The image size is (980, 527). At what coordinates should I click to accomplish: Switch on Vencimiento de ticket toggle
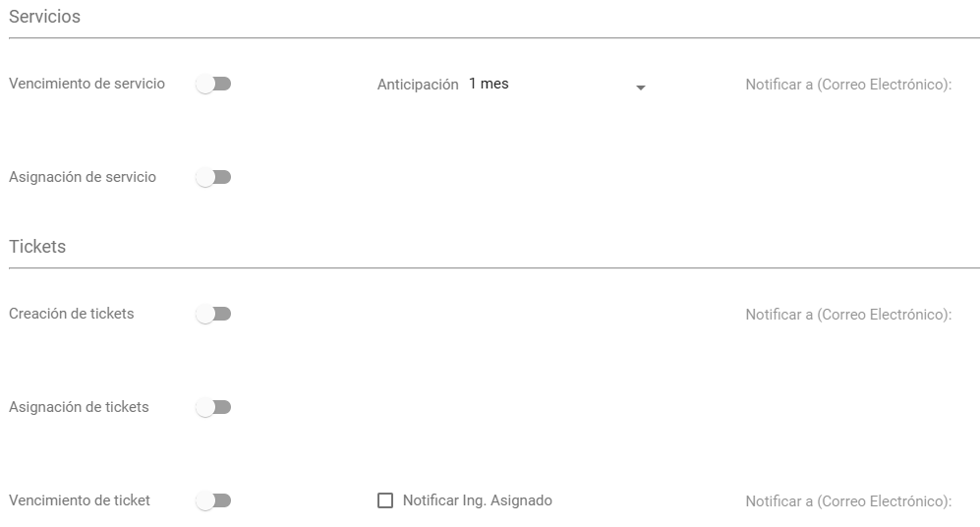tap(213, 501)
